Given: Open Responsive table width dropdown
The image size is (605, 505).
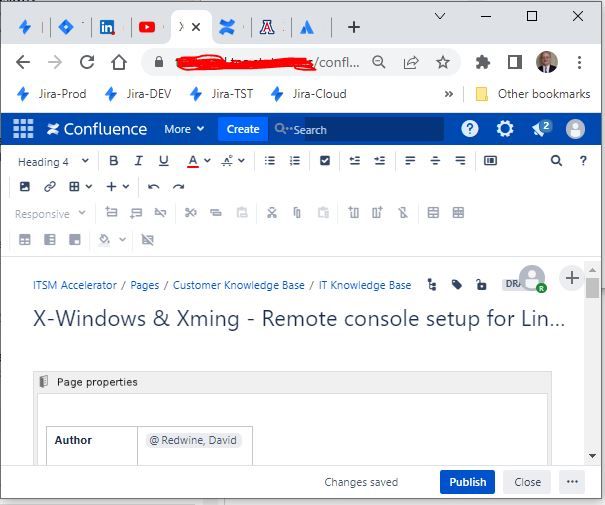Looking at the screenshot, I should (x=50, y=214).
